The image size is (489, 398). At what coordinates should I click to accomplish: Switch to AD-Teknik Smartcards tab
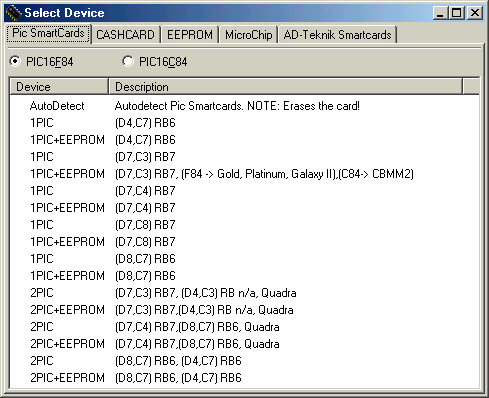coord(337,35)
